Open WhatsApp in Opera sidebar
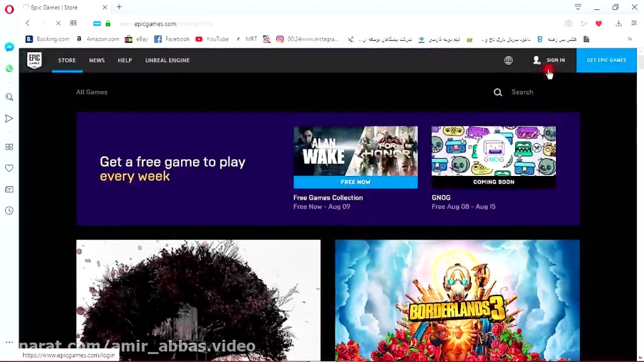The width and height of the screenshot is (644, 362). 9,68
